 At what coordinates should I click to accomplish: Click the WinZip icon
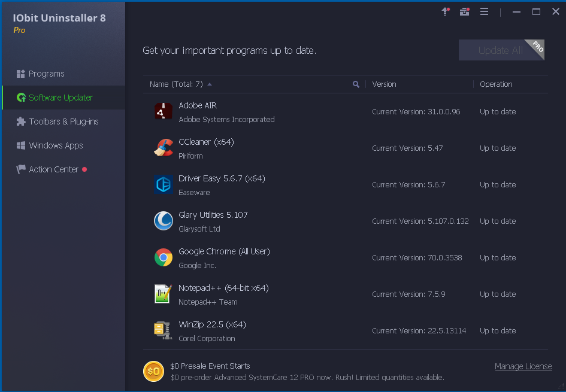point(163,330)
